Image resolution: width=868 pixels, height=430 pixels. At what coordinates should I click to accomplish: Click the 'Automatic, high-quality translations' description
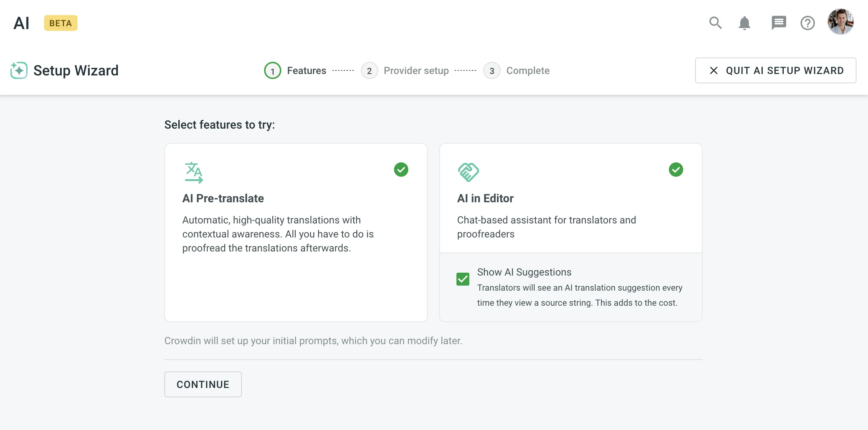click(278, 234)
